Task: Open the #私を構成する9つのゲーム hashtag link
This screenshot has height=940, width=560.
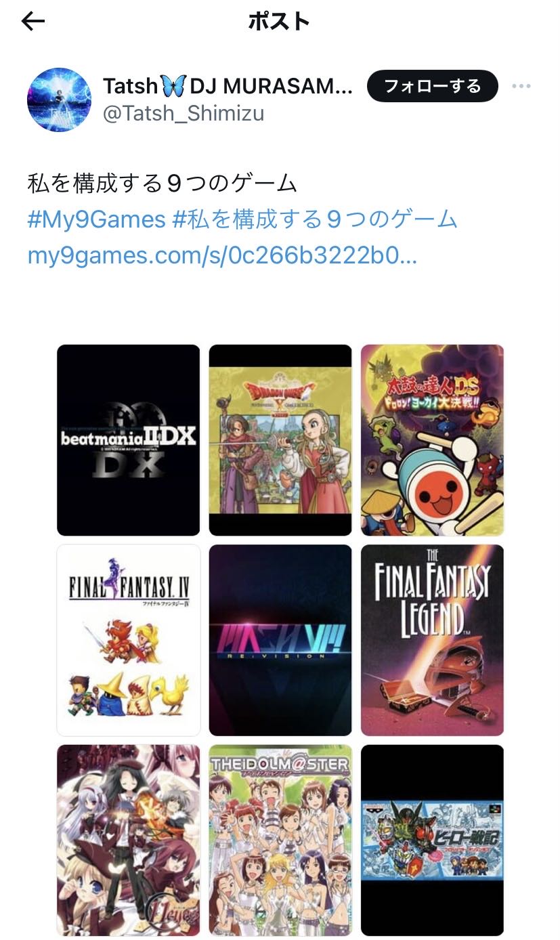Action: [x=316, y=219]
